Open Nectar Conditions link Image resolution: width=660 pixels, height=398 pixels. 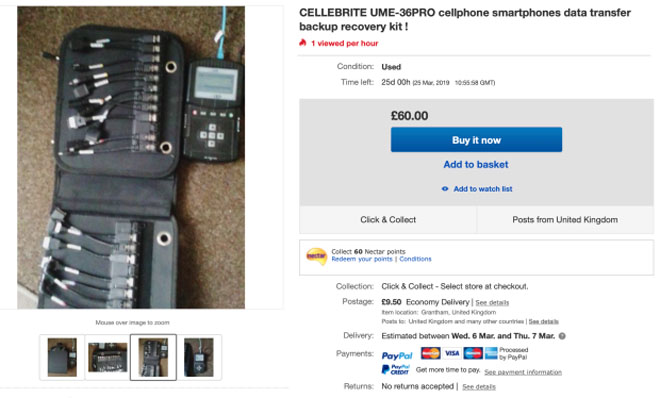(x=415, y=259)
